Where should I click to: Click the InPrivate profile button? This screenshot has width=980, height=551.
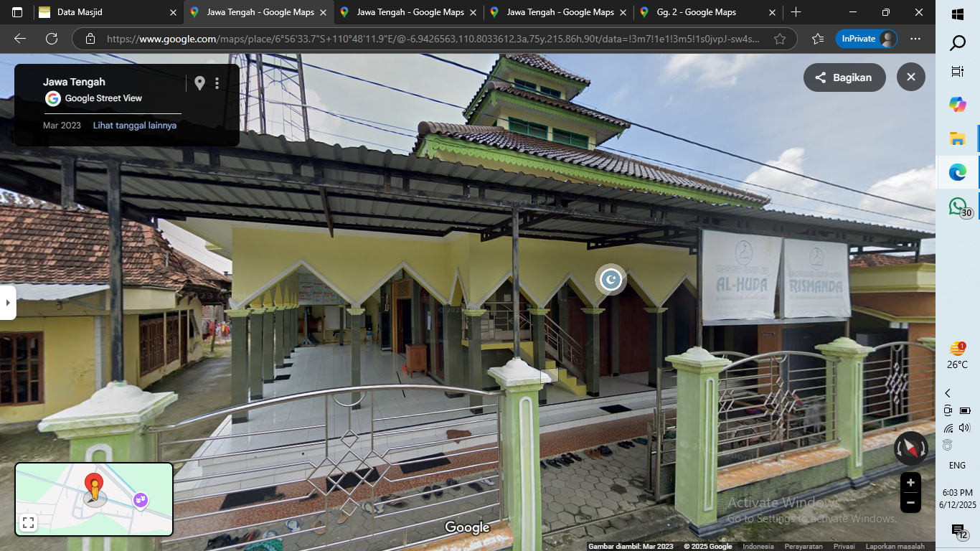[867, 39]
